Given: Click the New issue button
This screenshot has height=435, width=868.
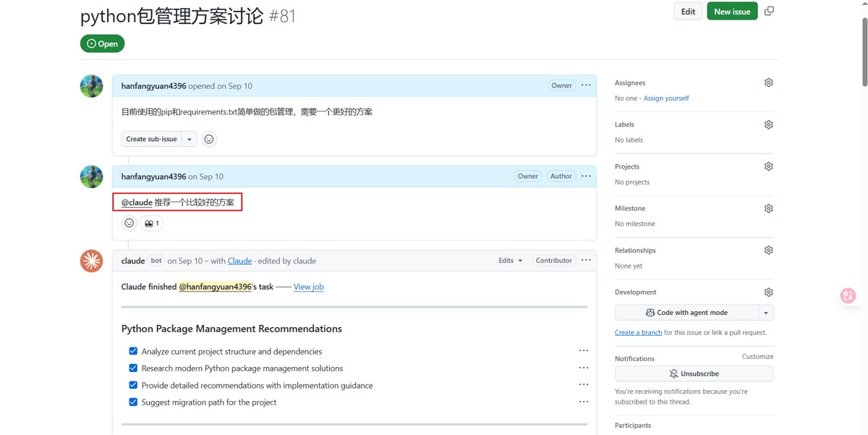Looking at the screenshot, I should (x=732, y=12).
